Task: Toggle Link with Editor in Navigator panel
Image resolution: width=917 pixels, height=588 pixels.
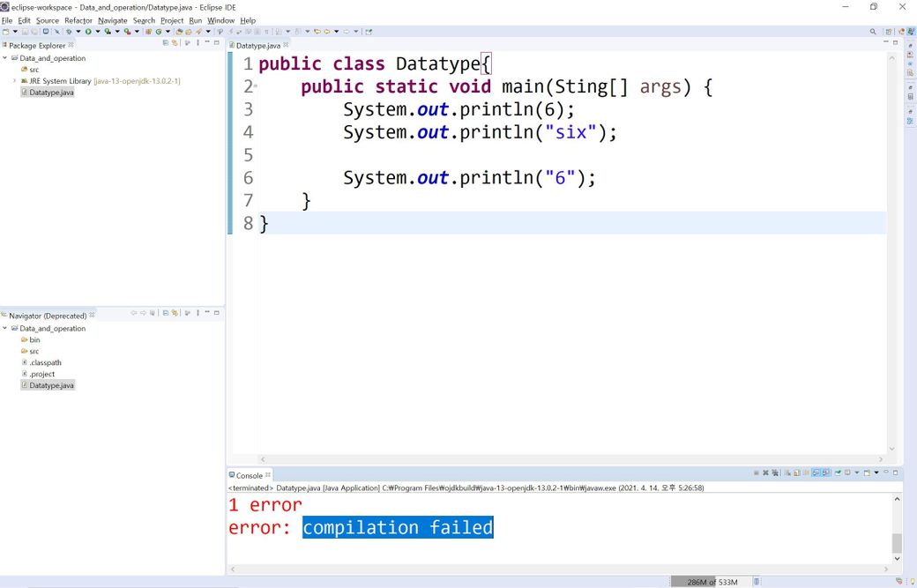Action: click(x=175, y=313)
